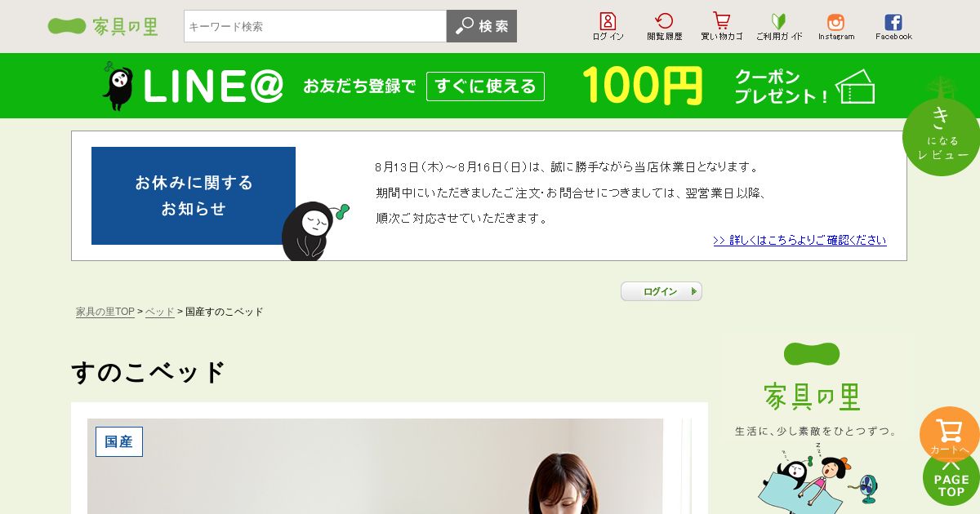The width and height of the screenshot is (980, 514).
Task: Click the sidebar 家具の里 logo
Action: (812, 377)
